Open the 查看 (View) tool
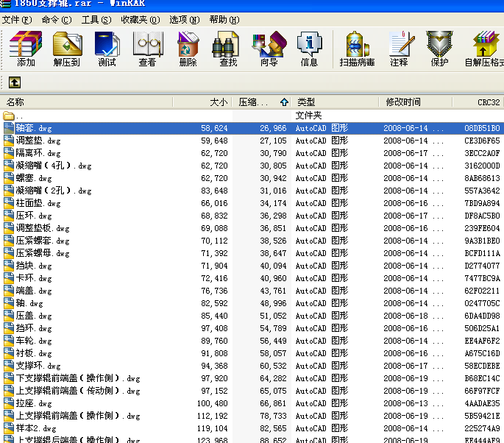This screenshot has height=443, width=504. click(x=147, y=49)
